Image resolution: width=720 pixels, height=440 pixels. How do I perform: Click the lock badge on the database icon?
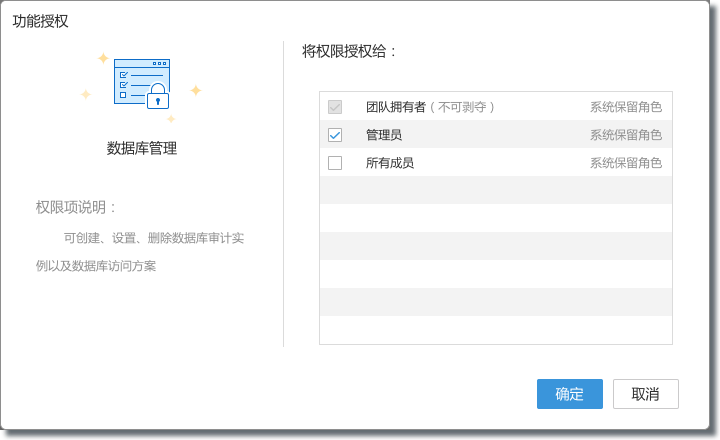pyautogui.click(x=158, y=99)
